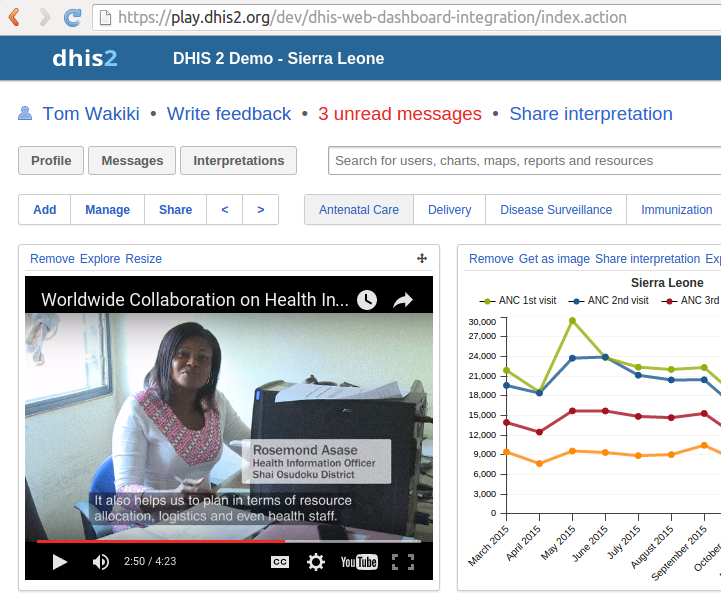Remove the video widget
The image size is (721, 598).
tap(52, 259)
